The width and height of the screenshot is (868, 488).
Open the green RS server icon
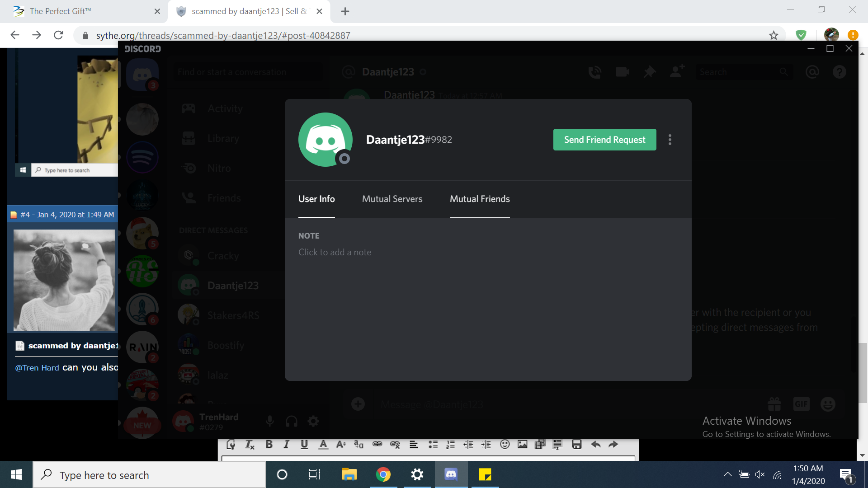click(142, 271)
